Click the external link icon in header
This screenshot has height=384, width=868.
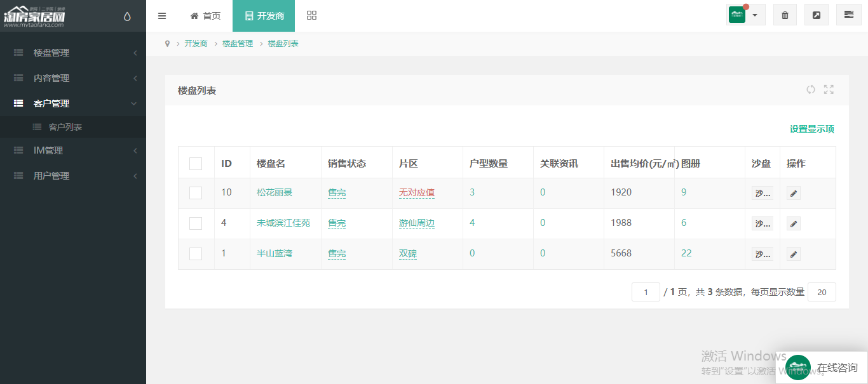[x=817, y=15]
